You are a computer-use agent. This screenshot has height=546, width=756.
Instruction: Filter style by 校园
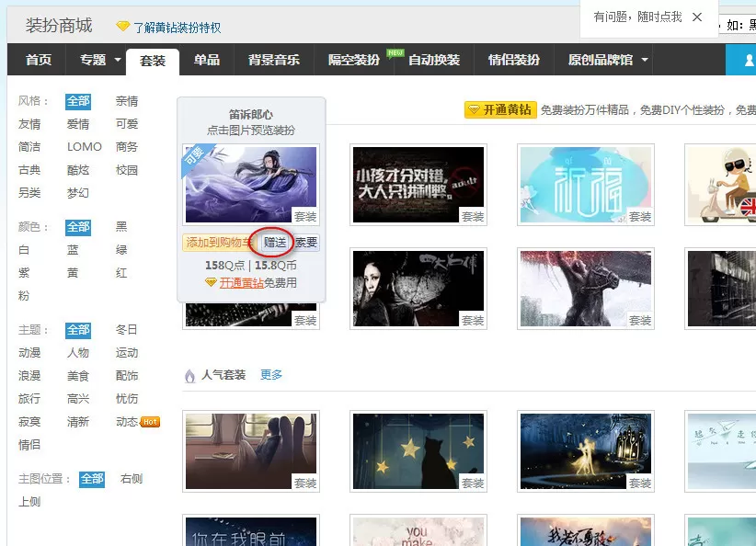[x=127, y=170]
